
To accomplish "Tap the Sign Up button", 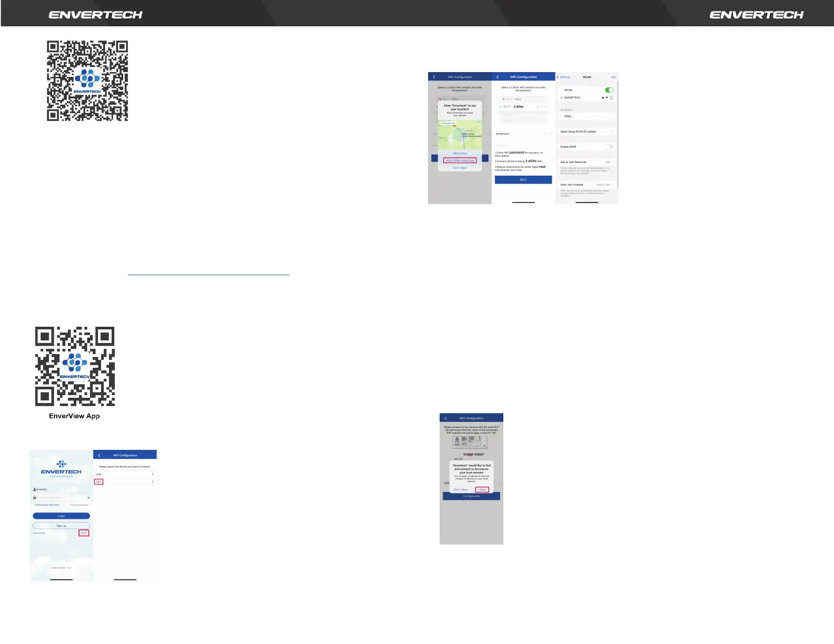I will click(61, 526).
